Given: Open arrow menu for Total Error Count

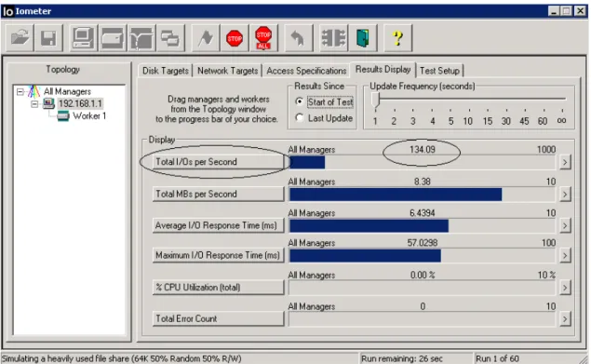Looking at the screenshot, I should (565, 319).
